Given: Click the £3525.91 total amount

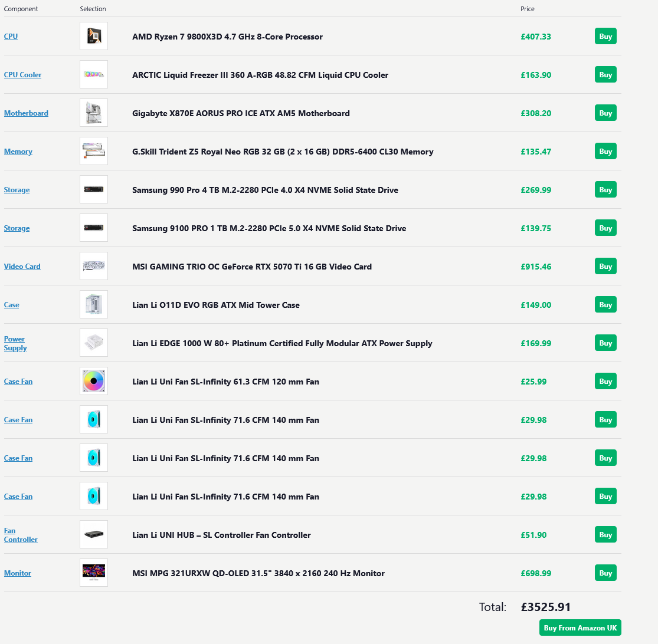Looking at the screenshot, I should pos(545,607).
